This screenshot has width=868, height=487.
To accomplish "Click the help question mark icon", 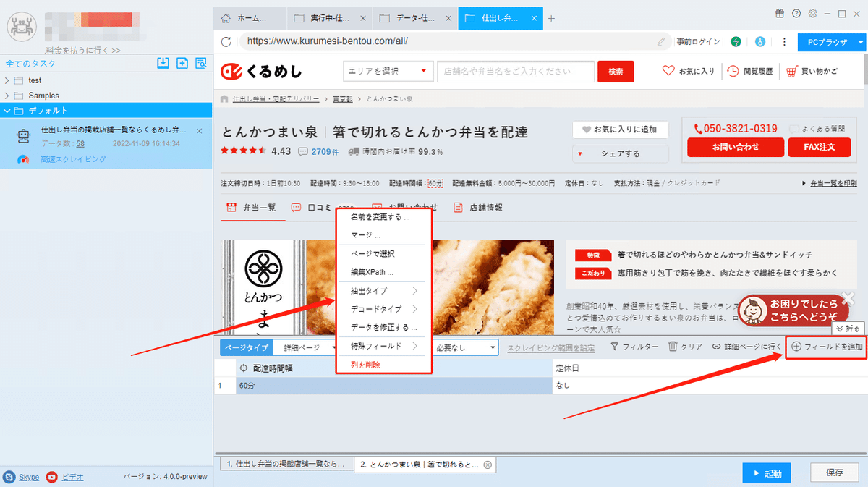I will (x=796, y=13).
